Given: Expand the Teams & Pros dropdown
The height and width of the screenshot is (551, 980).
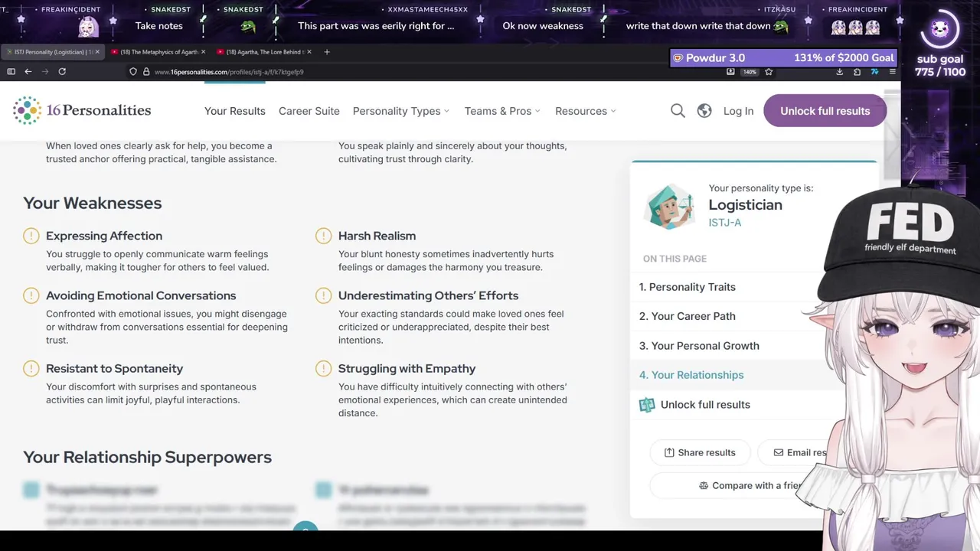Looking at the screenshot, I should [502, 111].
